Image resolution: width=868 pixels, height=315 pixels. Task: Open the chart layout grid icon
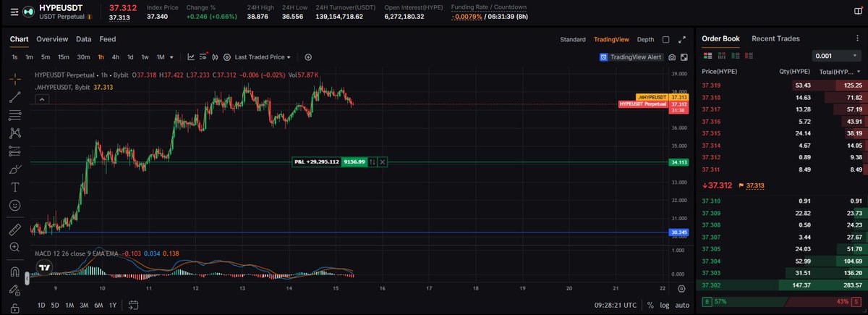point(684,57)
